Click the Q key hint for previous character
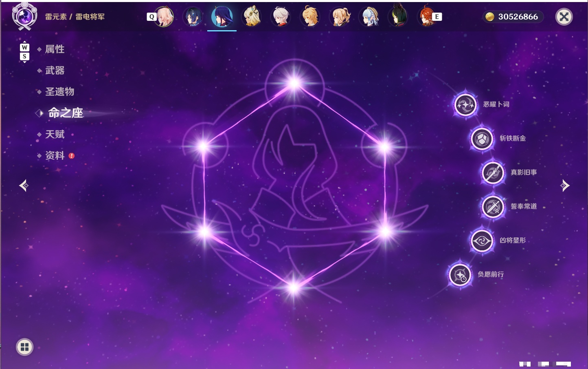 coord(151,17)
